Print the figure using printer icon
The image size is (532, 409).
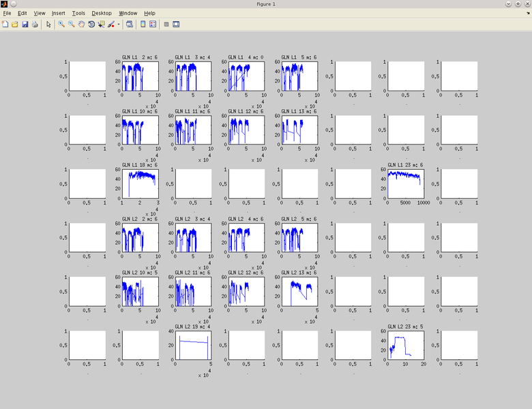[35, 25]
